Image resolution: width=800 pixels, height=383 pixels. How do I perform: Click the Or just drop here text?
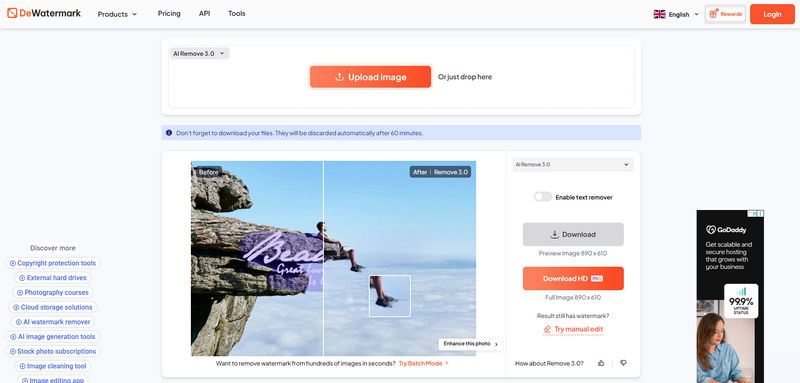pyautogui.click(x=465, y=77)
